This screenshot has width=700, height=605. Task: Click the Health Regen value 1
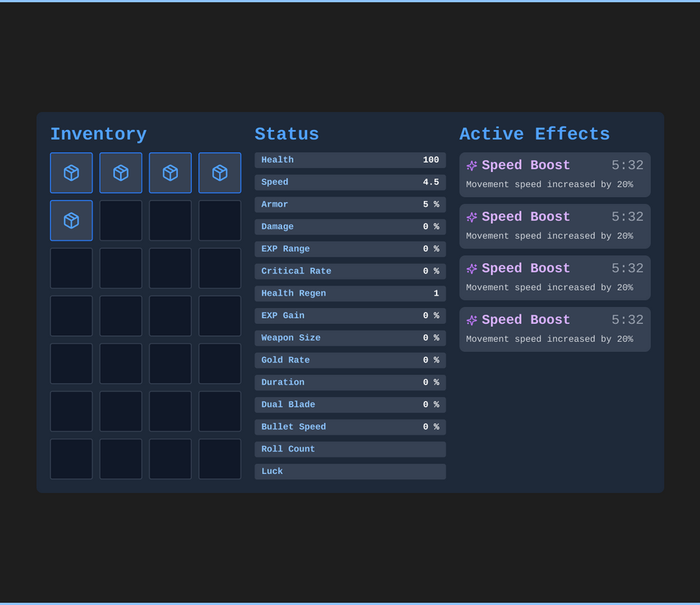coord(436,293)
